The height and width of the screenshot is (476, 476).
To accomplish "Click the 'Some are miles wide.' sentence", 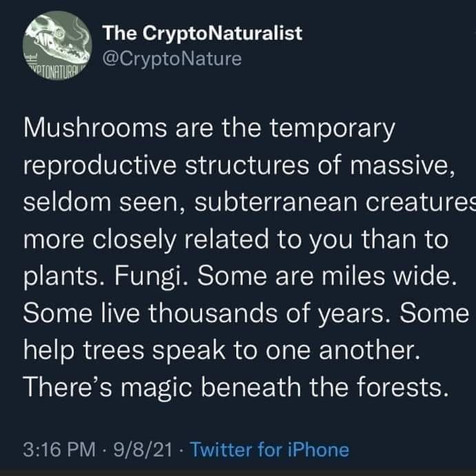I will 327,276.
